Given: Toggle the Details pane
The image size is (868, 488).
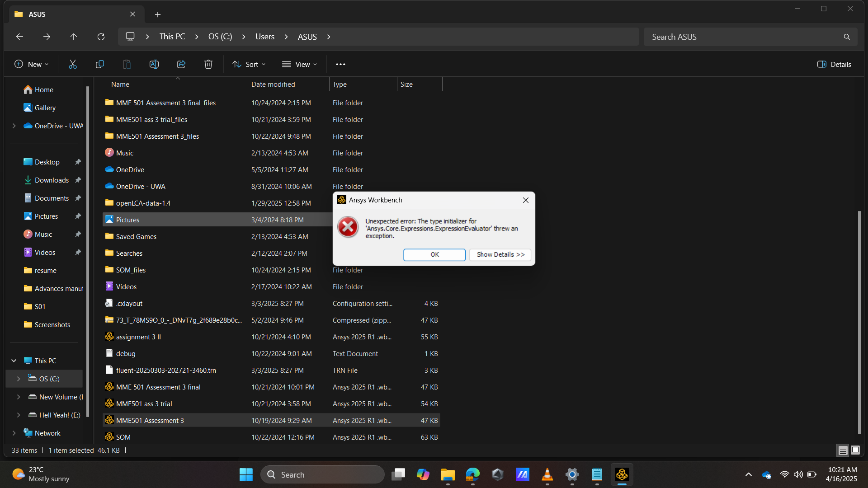Looking at the screenshot, I should pos(834,64).
